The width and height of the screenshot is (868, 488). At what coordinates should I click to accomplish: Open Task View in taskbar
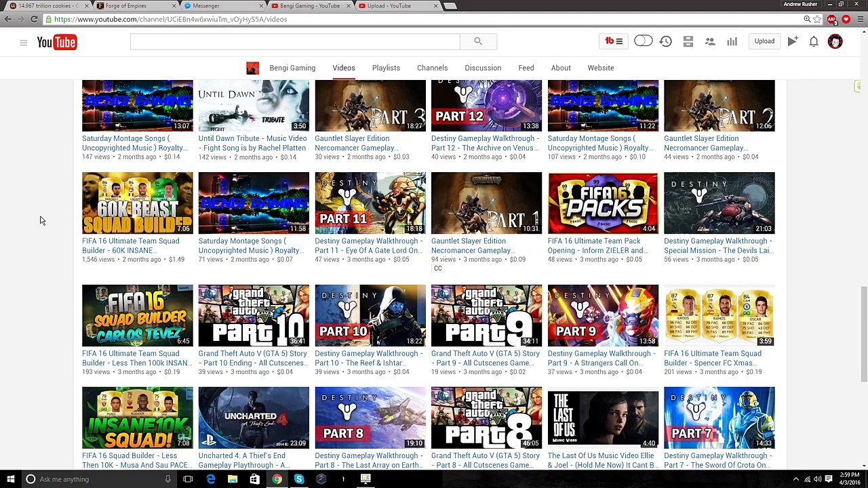coord(188,479)
